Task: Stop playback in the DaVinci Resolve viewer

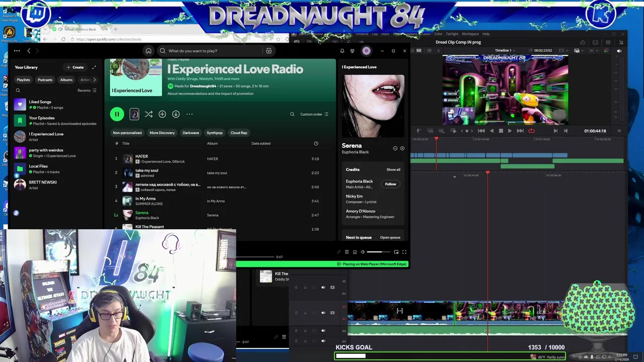Action: click(501, 131)
